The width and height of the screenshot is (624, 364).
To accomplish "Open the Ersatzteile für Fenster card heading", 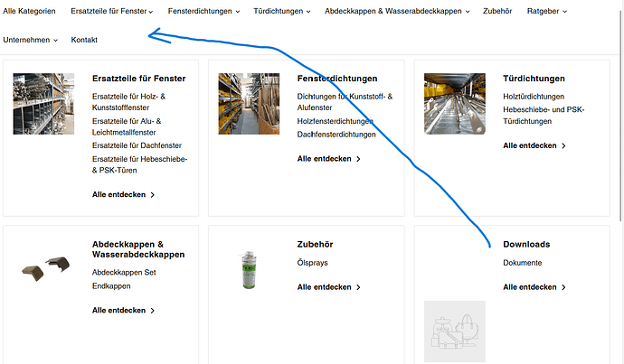I will (x=139, y=79).
